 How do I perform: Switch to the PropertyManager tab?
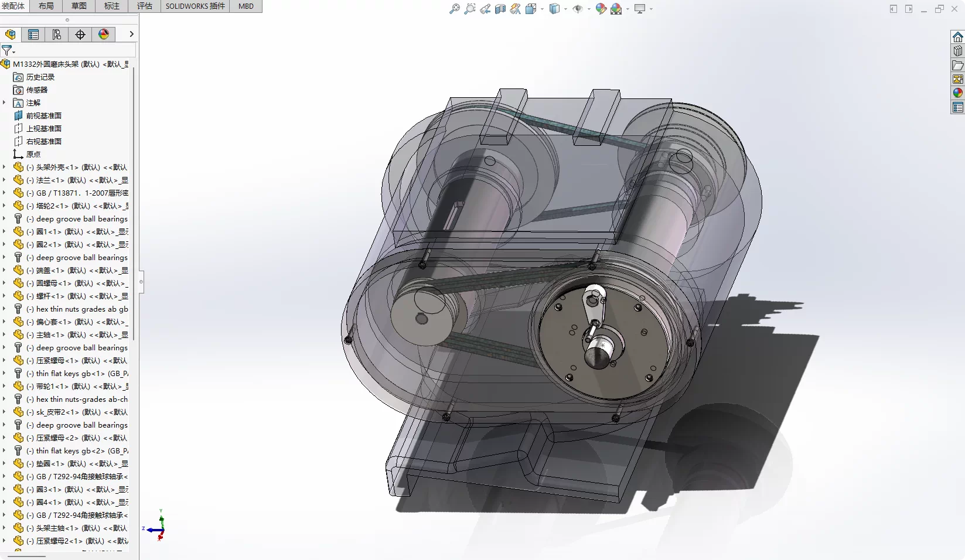(x=33, y=35)
